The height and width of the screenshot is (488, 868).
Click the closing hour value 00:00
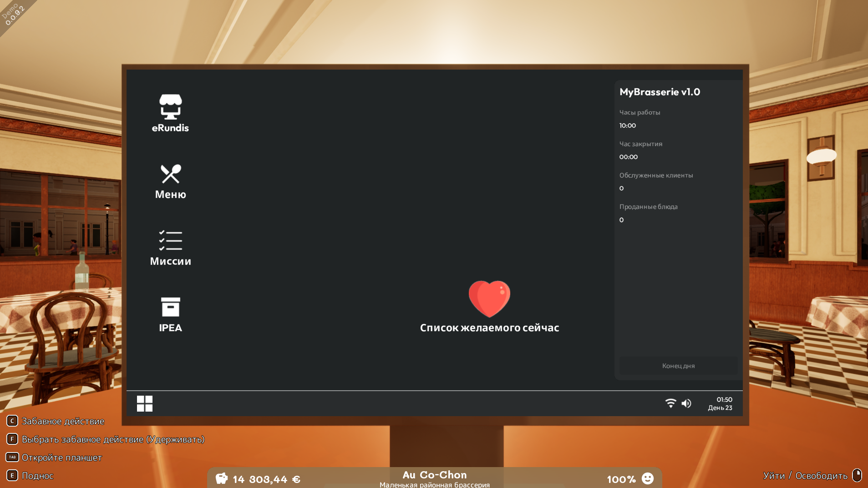[x=628, y=157]
